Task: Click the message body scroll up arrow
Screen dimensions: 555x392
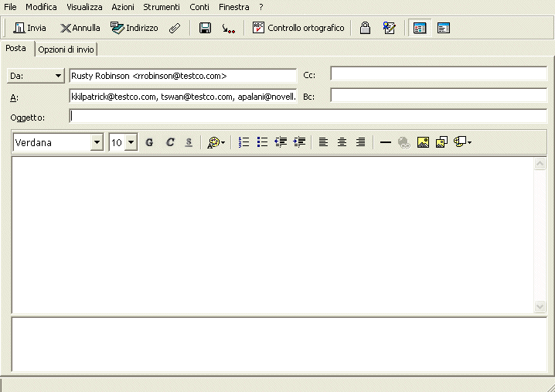Action: pos(540,164)
